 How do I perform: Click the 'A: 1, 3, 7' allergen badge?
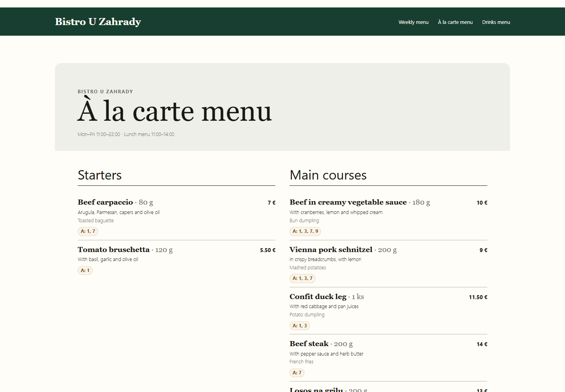(x=303, y=278)
